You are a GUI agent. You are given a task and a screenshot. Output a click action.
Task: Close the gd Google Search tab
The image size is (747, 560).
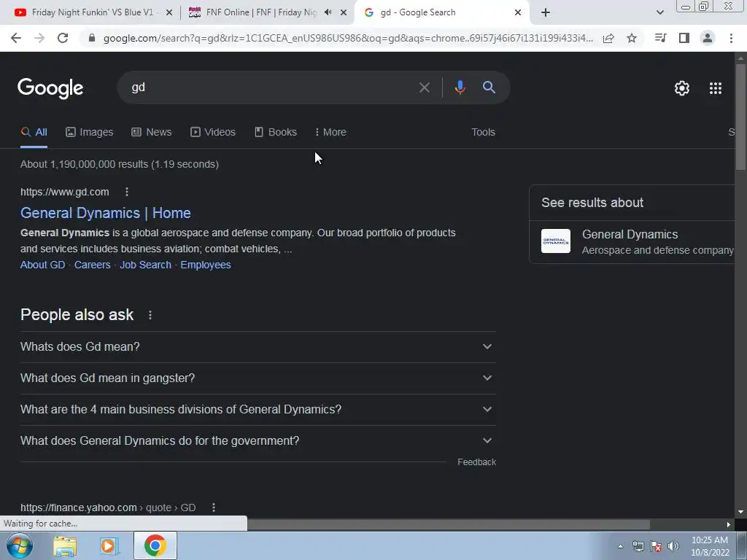coord(518,13)
